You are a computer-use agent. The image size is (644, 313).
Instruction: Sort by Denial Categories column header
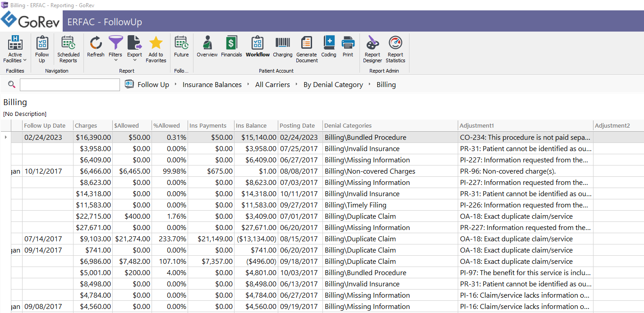tap(391, 126)
